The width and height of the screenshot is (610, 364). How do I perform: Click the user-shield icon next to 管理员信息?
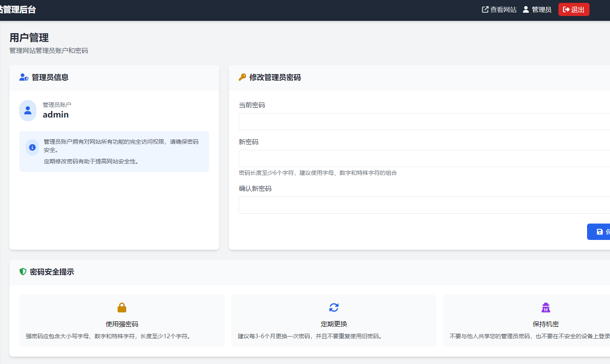pyautogui.click(x=24, y=77)
